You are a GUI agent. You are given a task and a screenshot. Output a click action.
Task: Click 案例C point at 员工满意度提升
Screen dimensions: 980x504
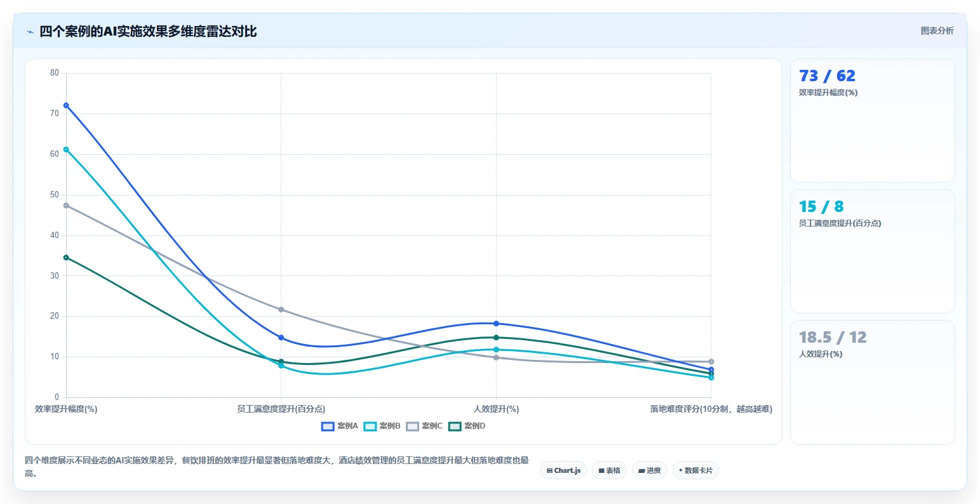click(x=281, y=310)
